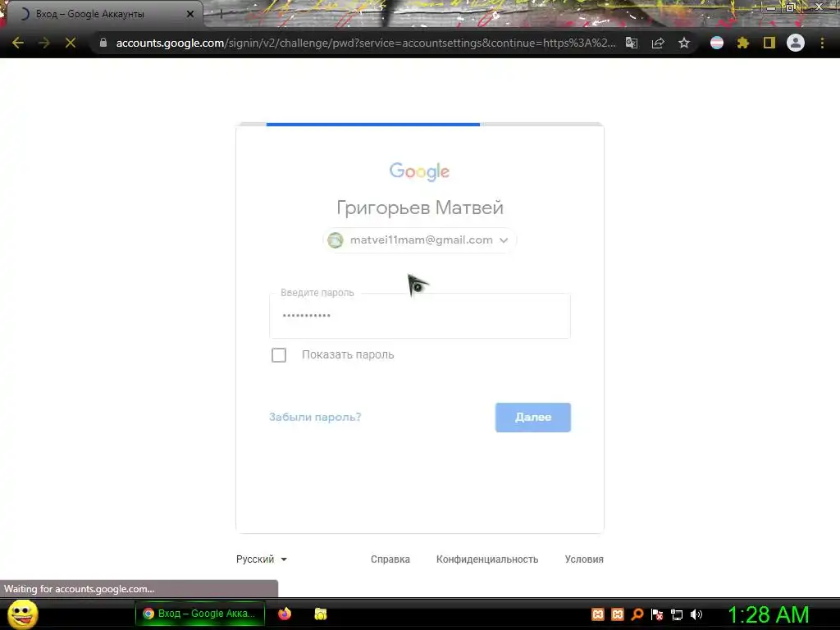Launch Firefox from the taskbar
840x630 pixels.
[285, 614]
